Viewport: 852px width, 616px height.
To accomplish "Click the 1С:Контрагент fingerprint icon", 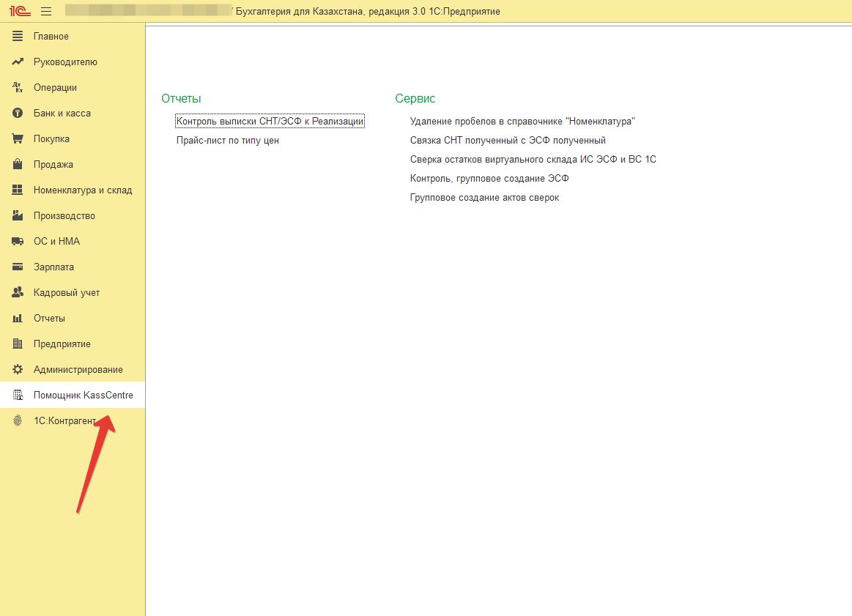I will tap(18, 421).
